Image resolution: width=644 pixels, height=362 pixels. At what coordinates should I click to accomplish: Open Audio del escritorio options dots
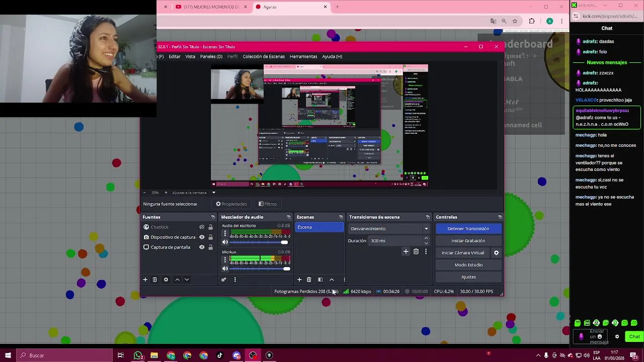point(225,234)
